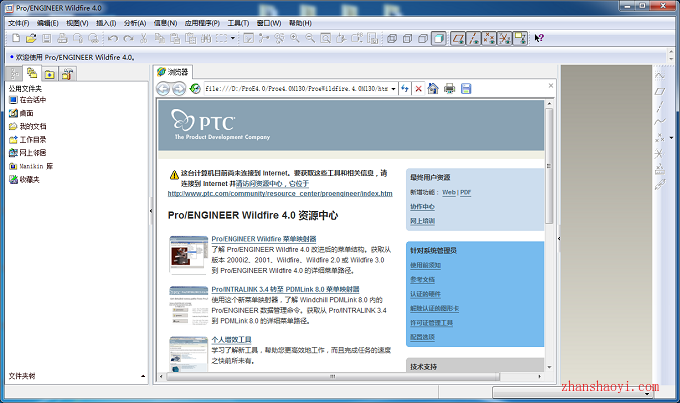The width and height of the screenshot is (680, 403).
Task: Open the browser address dropdown
Action: [393, 89]
